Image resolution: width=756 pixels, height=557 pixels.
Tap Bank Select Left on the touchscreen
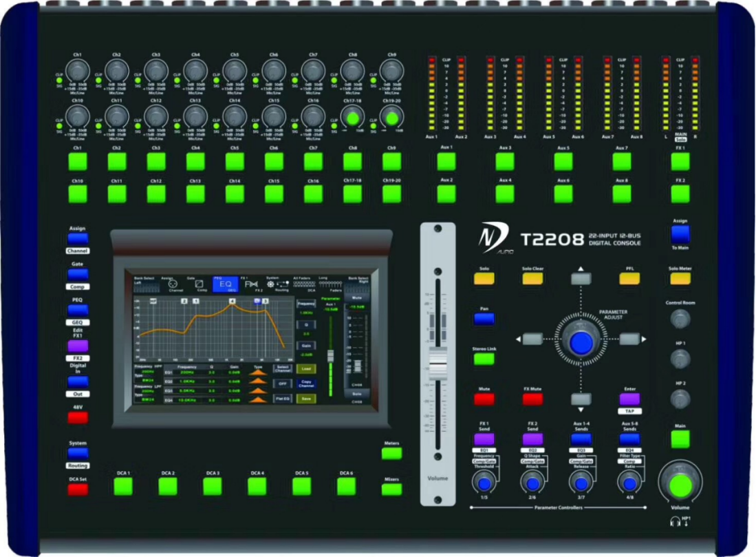point(147,284)
